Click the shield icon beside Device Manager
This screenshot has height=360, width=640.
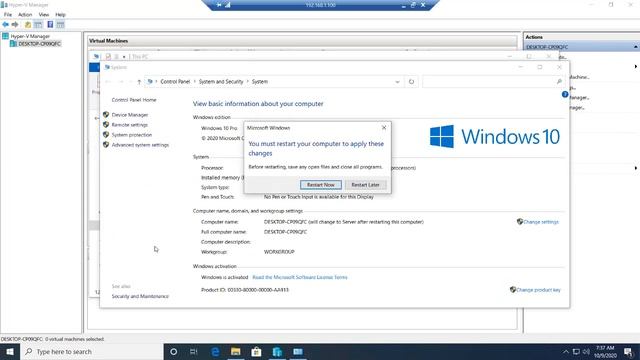point(106,115)
